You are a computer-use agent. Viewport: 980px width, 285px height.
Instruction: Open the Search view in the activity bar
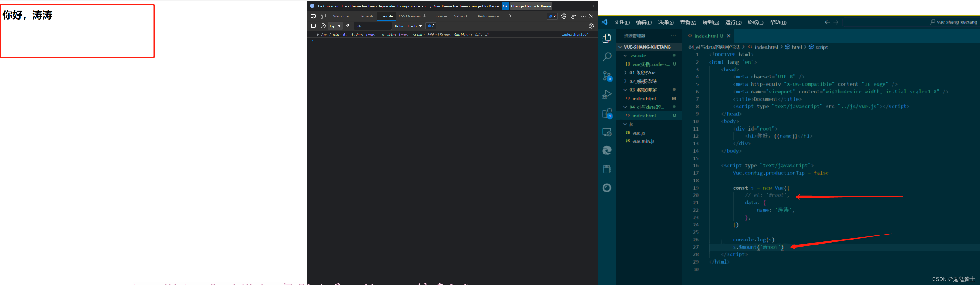(x=607, y=57)
